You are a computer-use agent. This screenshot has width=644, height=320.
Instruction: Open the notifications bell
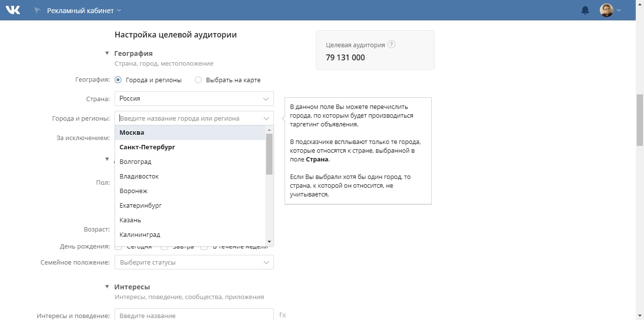(x=585, y=10)
